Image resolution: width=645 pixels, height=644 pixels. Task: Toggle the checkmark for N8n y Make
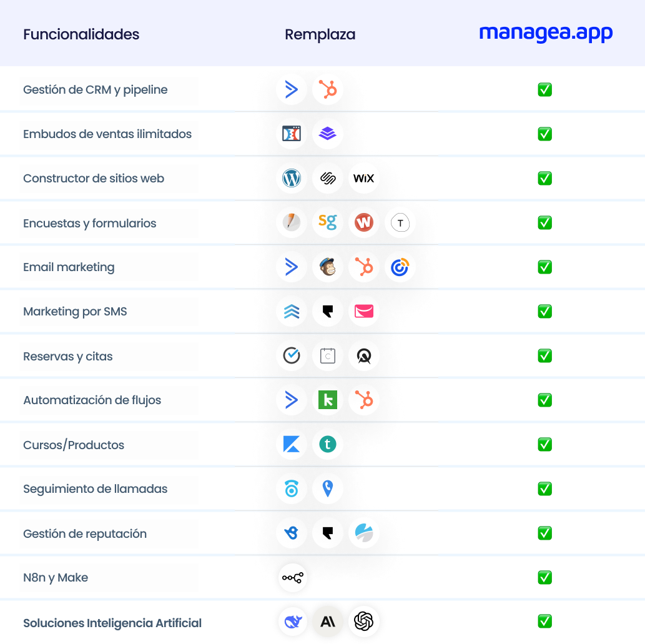[x=544, y=578]
